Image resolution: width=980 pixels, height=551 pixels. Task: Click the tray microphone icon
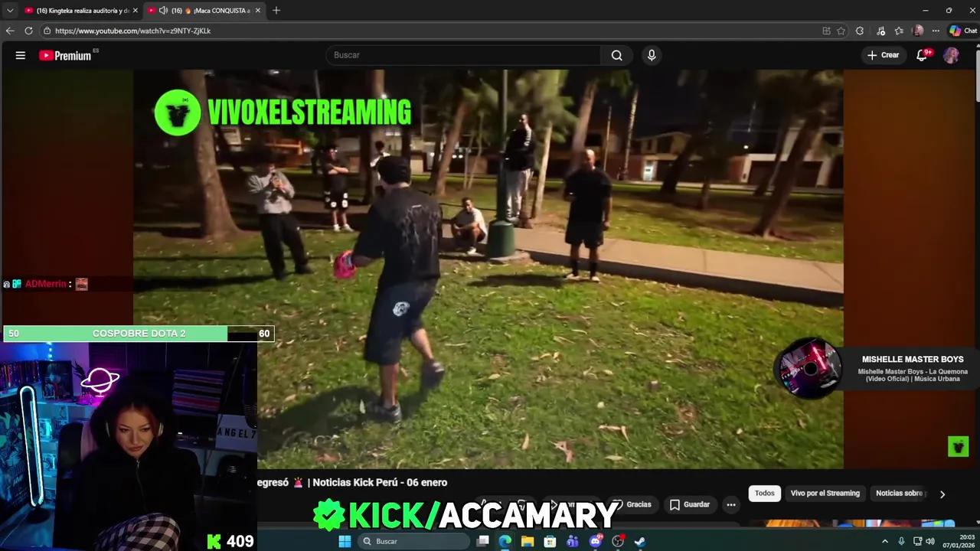[x=902, y=541]
